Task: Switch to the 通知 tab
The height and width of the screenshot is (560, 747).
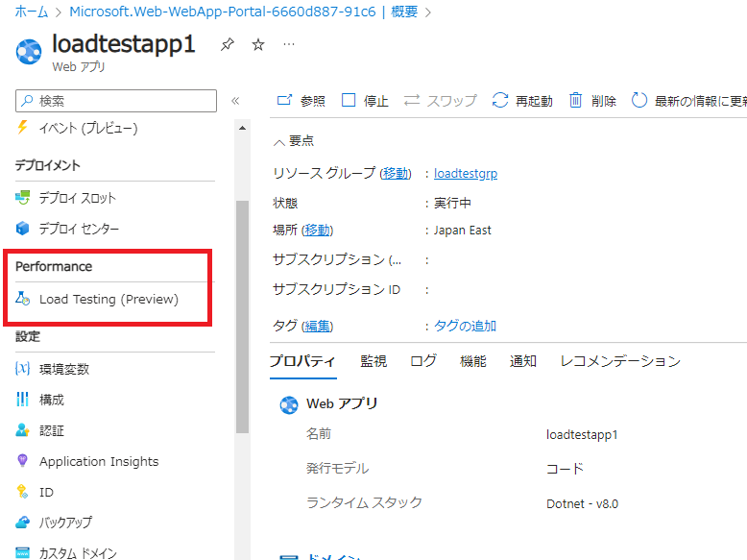Action: click(522, 361)
